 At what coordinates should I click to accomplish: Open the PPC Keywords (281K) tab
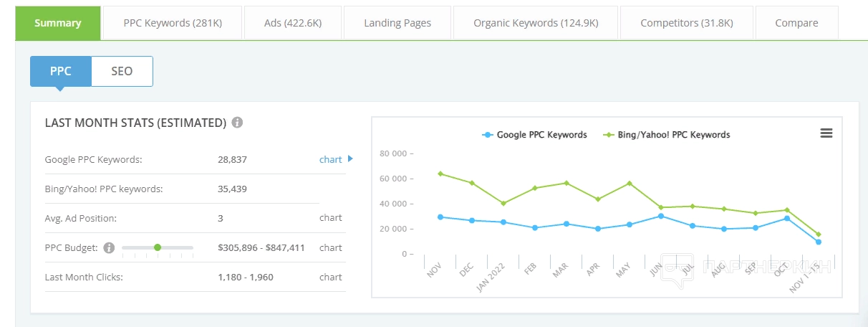coord(173,23)
